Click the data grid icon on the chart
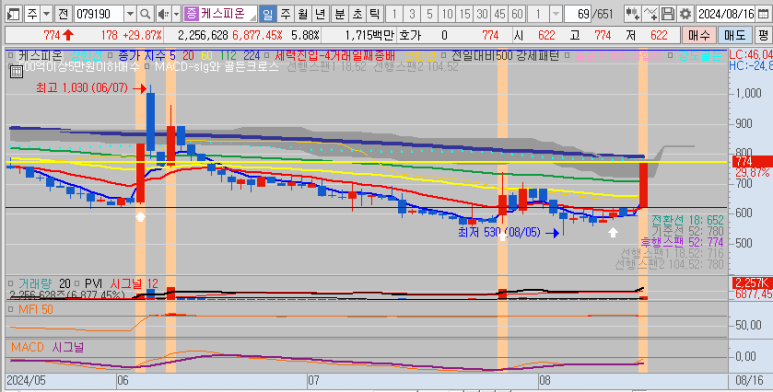Screen dimensions: 773x392 16,72
